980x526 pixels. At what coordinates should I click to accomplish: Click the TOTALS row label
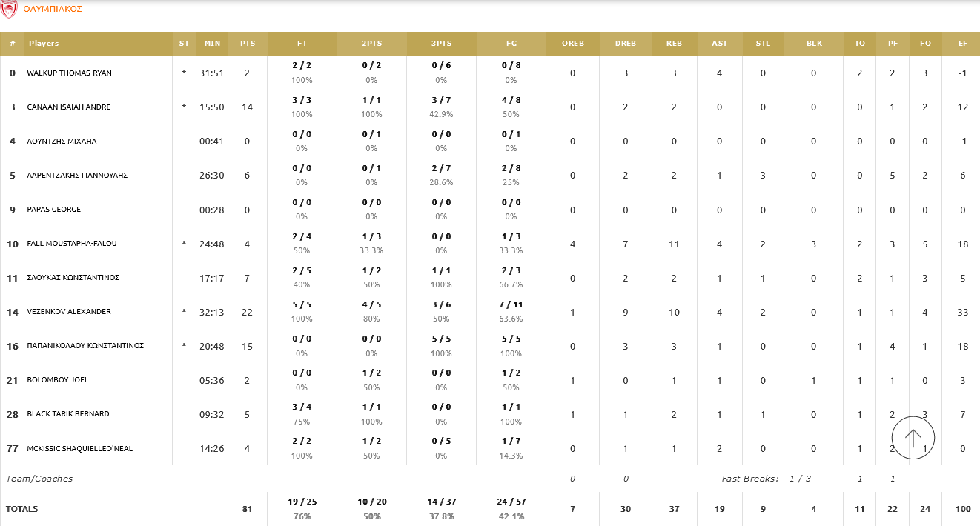(22, 509)
